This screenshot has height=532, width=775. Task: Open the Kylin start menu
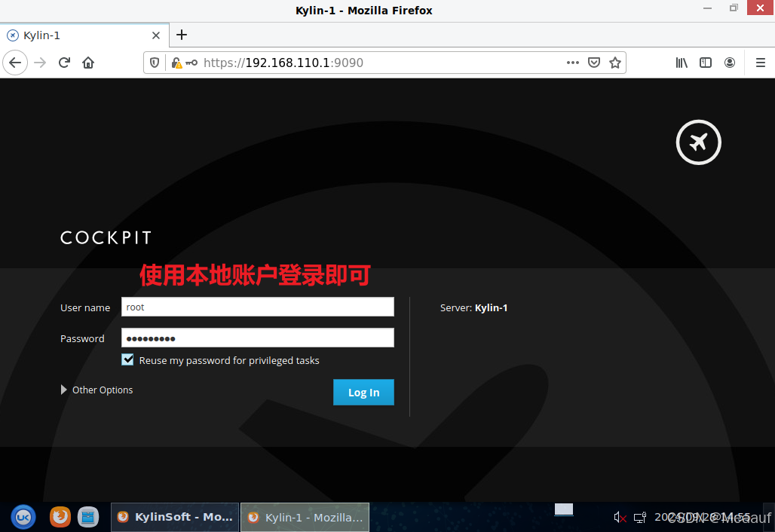[23, 517]
